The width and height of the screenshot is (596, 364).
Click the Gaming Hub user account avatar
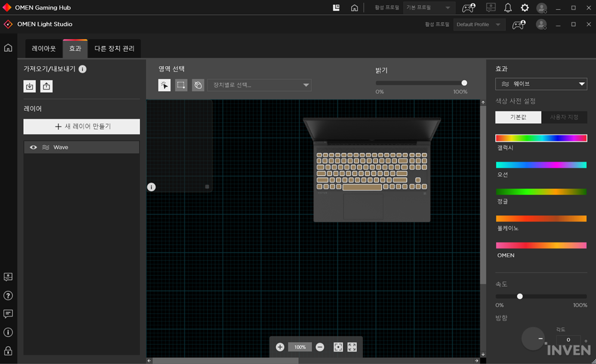point(542,8)
